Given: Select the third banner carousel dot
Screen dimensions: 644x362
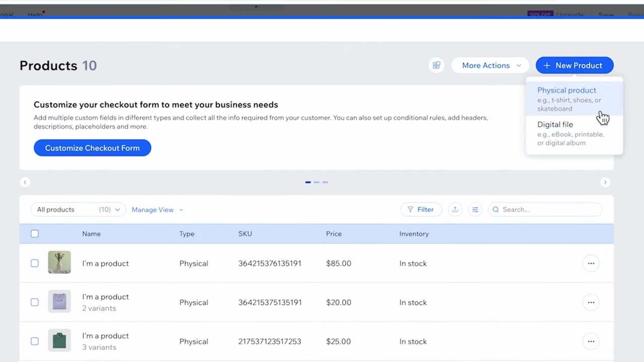Looking at the screenshot, I should 325,182.
